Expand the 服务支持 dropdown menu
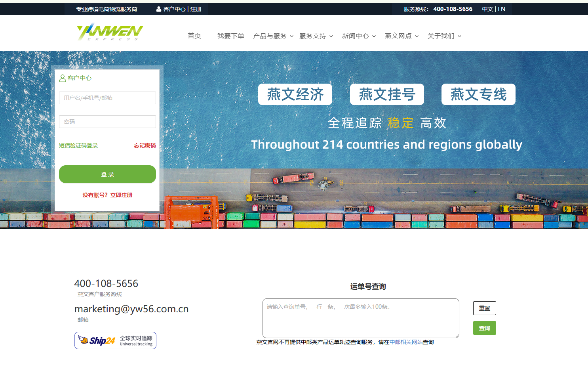 316,36
